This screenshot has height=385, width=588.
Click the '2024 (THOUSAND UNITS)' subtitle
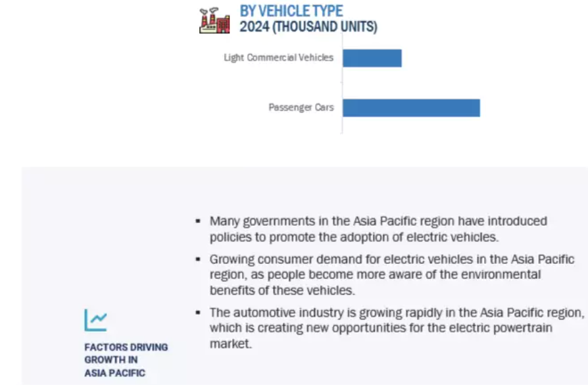point(308,26)
